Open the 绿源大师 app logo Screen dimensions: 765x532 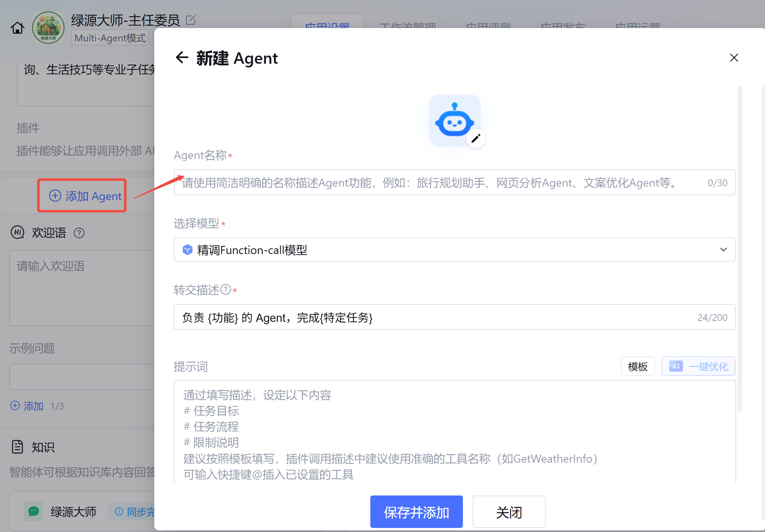click(48, 28)
